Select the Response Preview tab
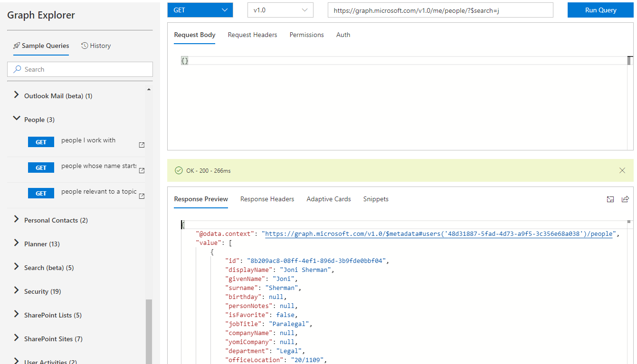The height and width of the screenshot is (364, 637). click(x=201, y=199)
